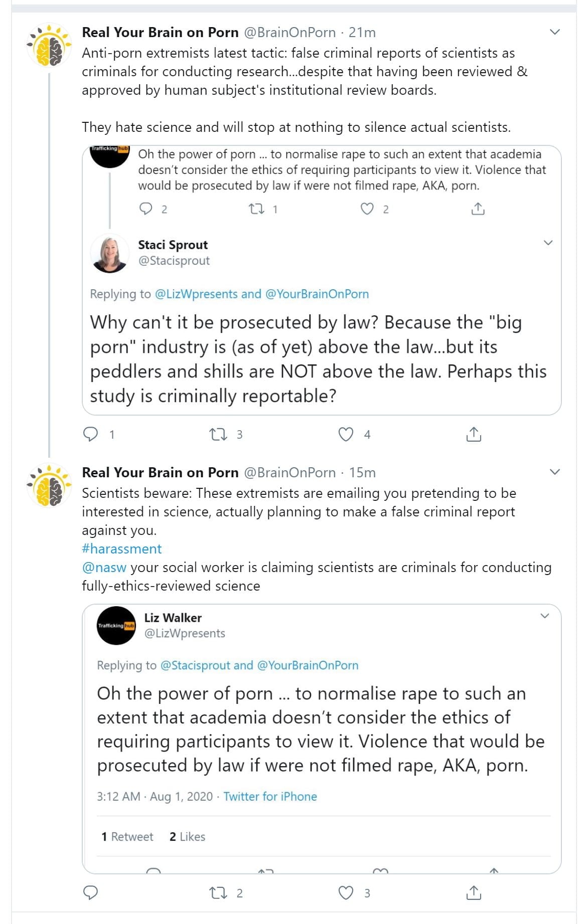This screenshot has height=924, width=585.
Task: Click the Twitter for iPhone link
Action: [270, 797]
